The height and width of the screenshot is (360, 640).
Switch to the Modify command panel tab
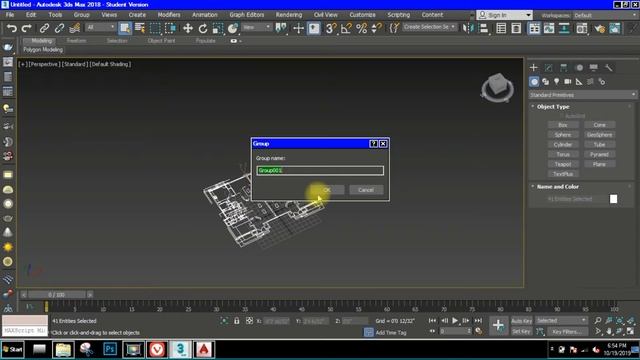[549, 68]
